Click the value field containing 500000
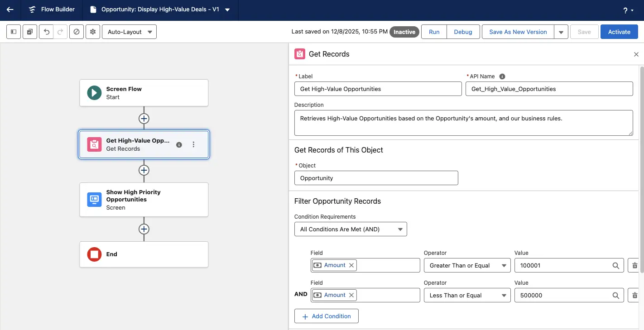 569,295
